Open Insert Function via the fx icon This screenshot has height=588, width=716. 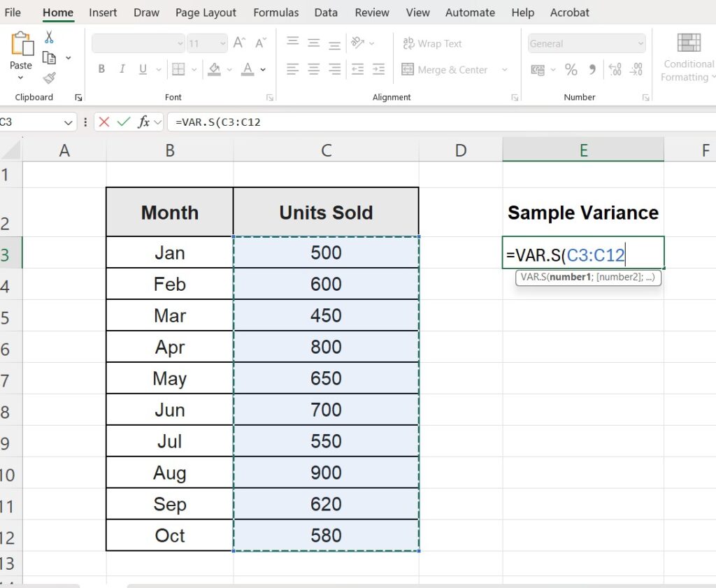pos(144,122)
